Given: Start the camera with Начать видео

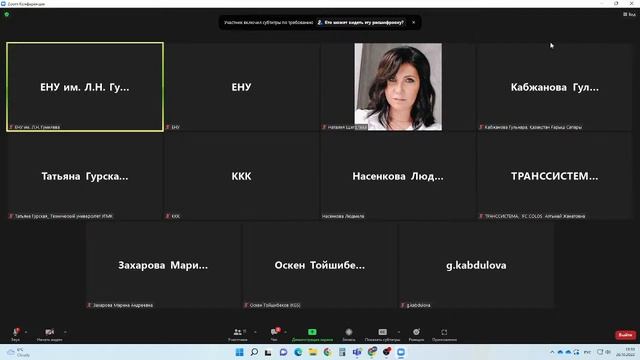Looking at the screenshot, I should [x=50, y=334].
